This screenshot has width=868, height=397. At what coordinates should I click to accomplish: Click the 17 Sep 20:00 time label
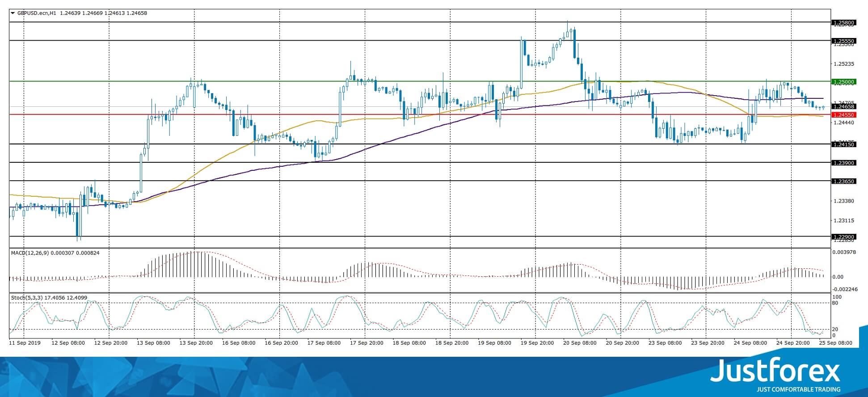[x=367, y=343]
